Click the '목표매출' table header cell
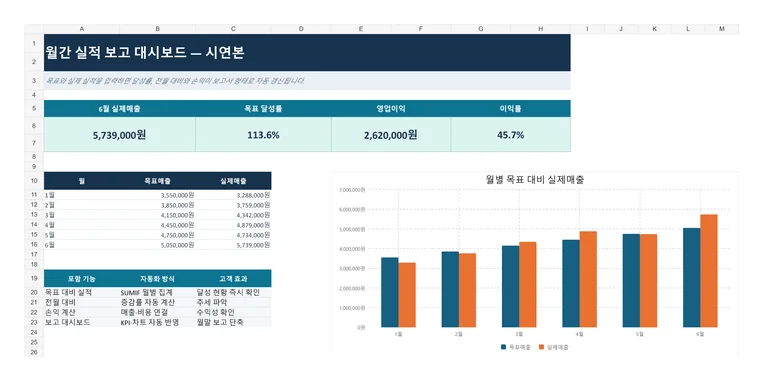 pyautogui.click(x=157, y=181)
